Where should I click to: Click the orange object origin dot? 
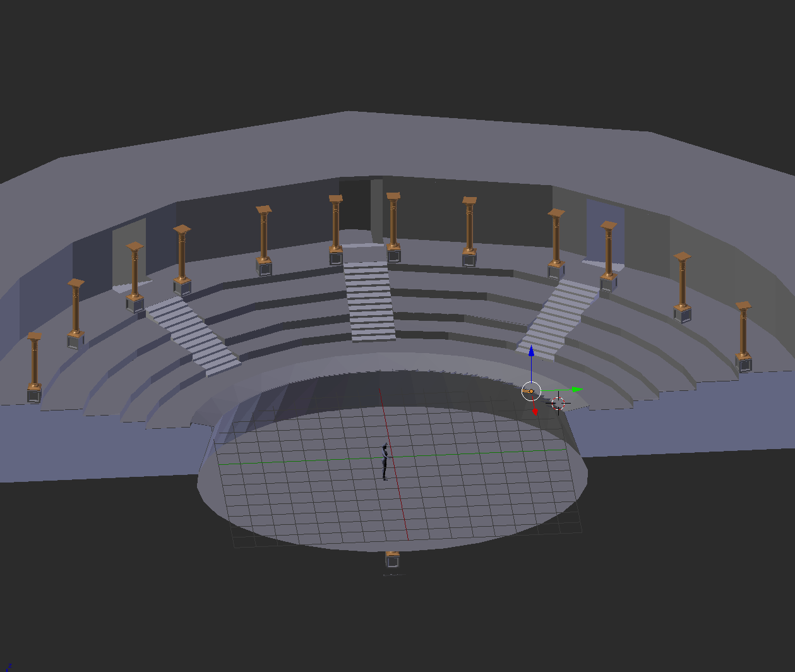point(531,392)
